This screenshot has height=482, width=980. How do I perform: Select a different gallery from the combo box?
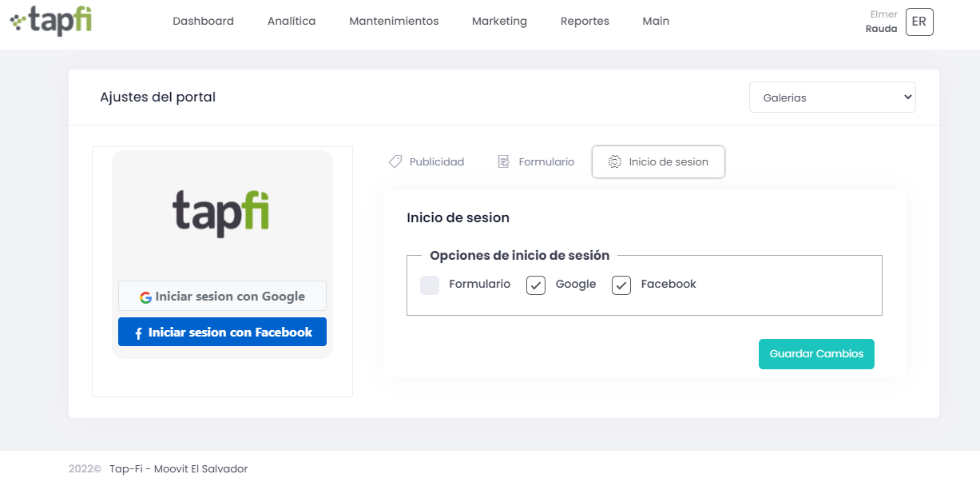(831, 96)
